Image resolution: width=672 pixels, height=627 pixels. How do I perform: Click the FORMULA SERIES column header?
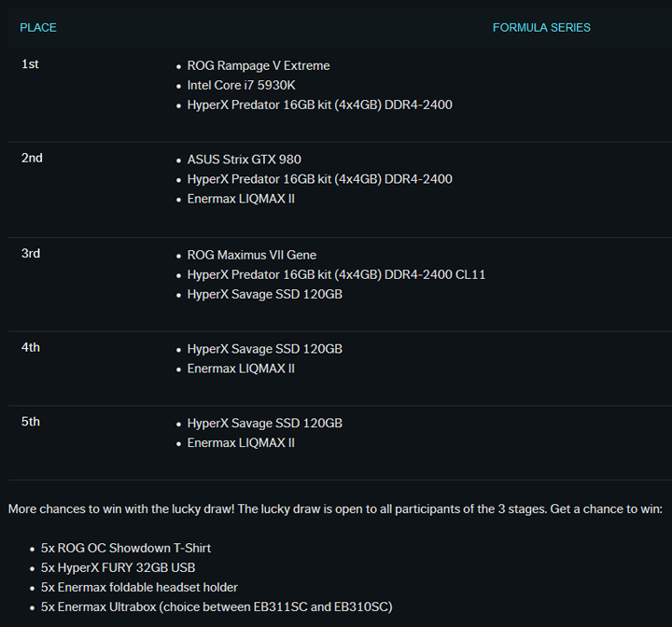click(541, 28)
